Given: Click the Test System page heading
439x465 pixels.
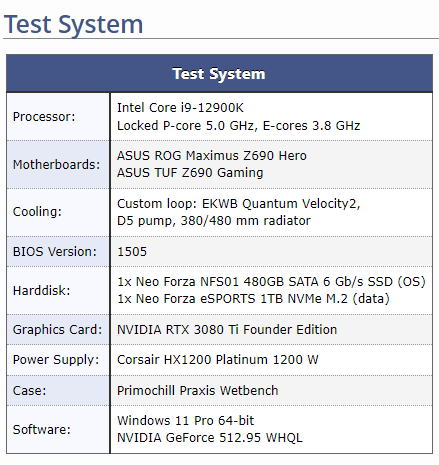Looking at the screenshot, I should point(73,25).
